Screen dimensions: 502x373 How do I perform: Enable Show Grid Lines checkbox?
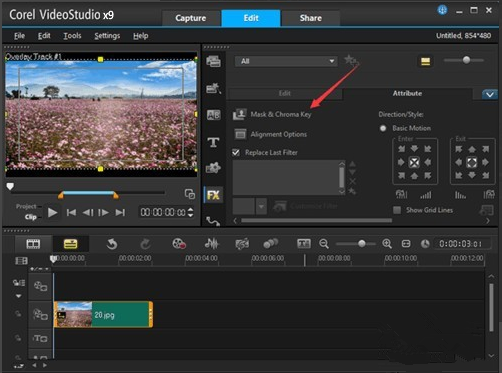(397, 210)
